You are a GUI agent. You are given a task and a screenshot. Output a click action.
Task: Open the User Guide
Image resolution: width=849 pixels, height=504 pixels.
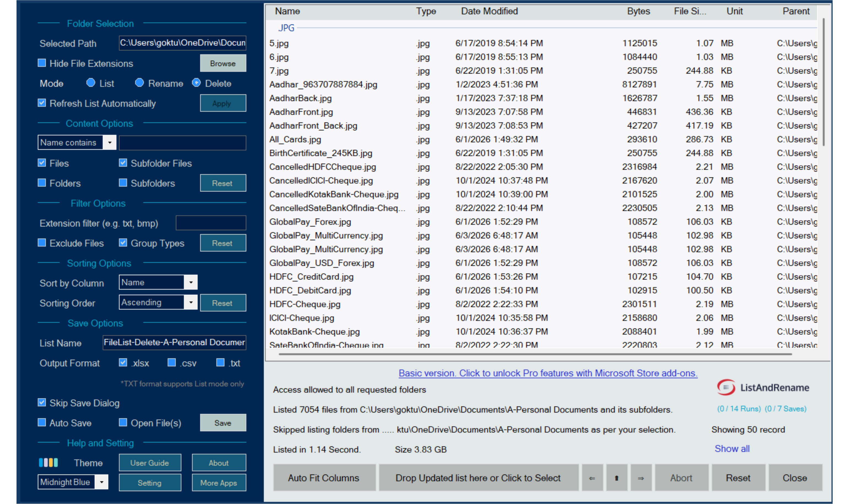pos(150,462)
